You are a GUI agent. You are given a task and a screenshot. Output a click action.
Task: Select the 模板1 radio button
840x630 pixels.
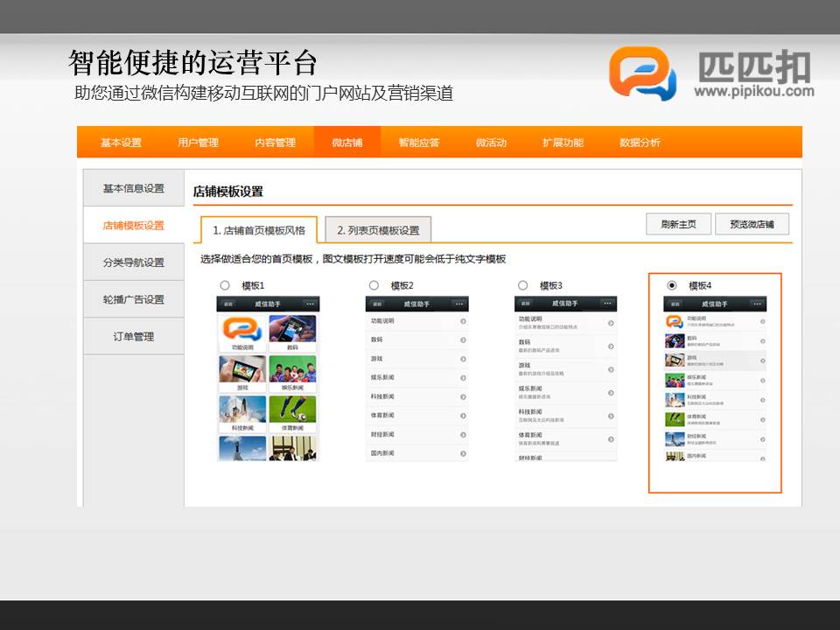pos(225,285)
